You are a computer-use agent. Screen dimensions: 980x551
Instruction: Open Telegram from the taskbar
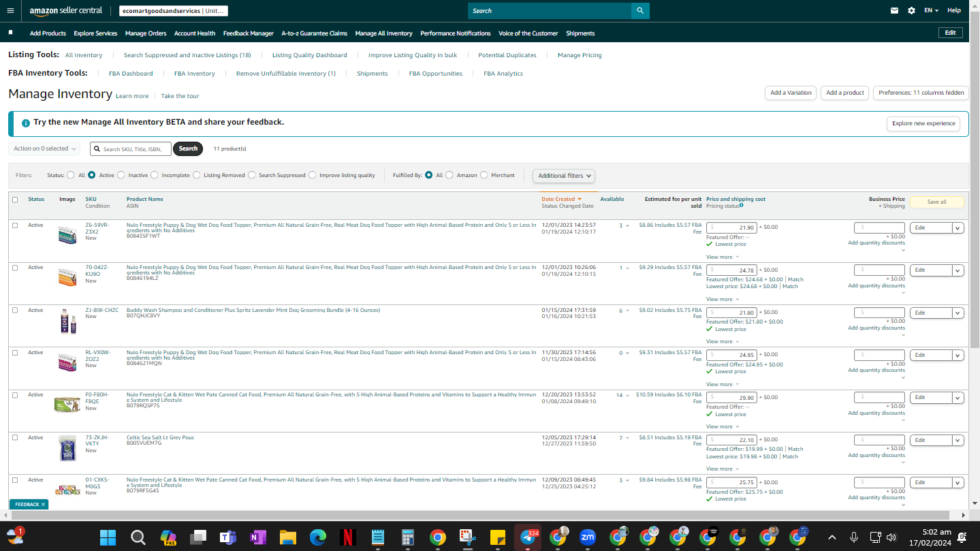(527, 537)
